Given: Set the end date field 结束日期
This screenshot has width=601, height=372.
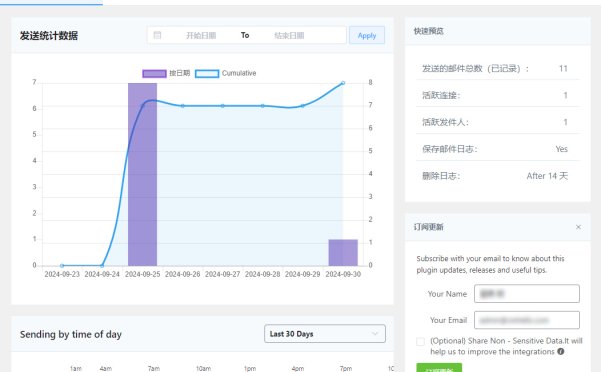Looking at the screenshot, I should point(289,36).
